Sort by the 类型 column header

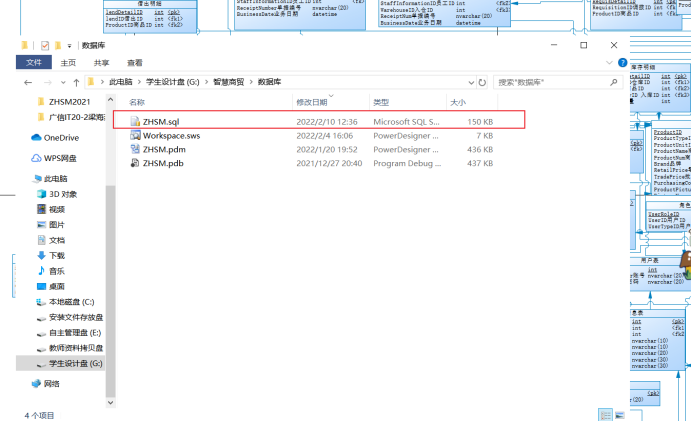click(381, 102)
